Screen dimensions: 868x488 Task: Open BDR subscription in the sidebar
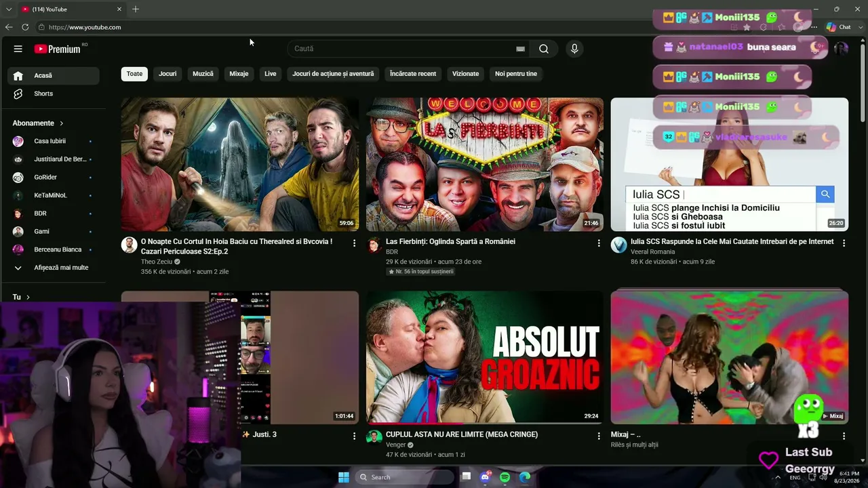(x=53, y=213)
